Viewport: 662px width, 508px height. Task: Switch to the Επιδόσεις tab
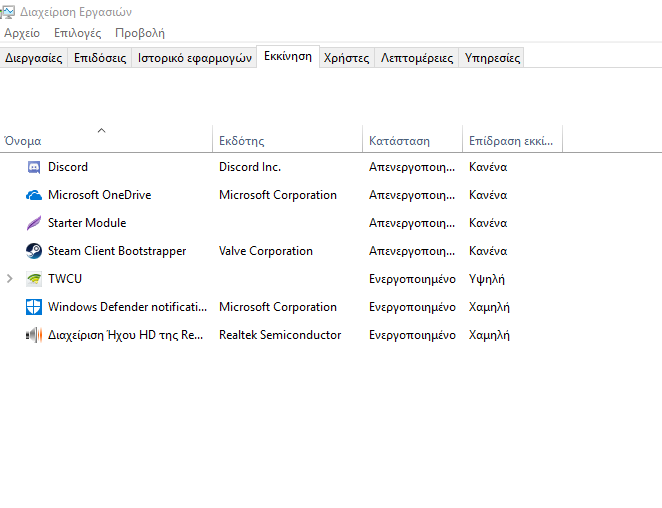tap(100, 58)
